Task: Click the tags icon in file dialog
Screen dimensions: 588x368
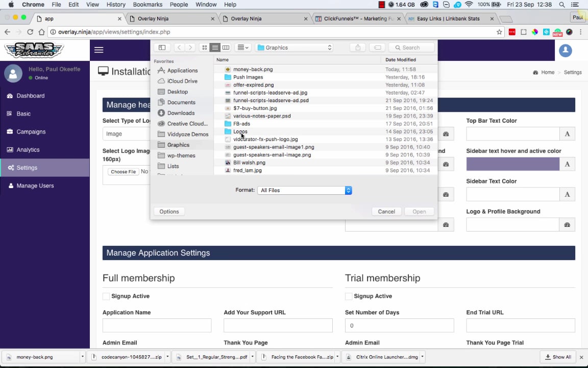Action: click(x=378, y=48)
